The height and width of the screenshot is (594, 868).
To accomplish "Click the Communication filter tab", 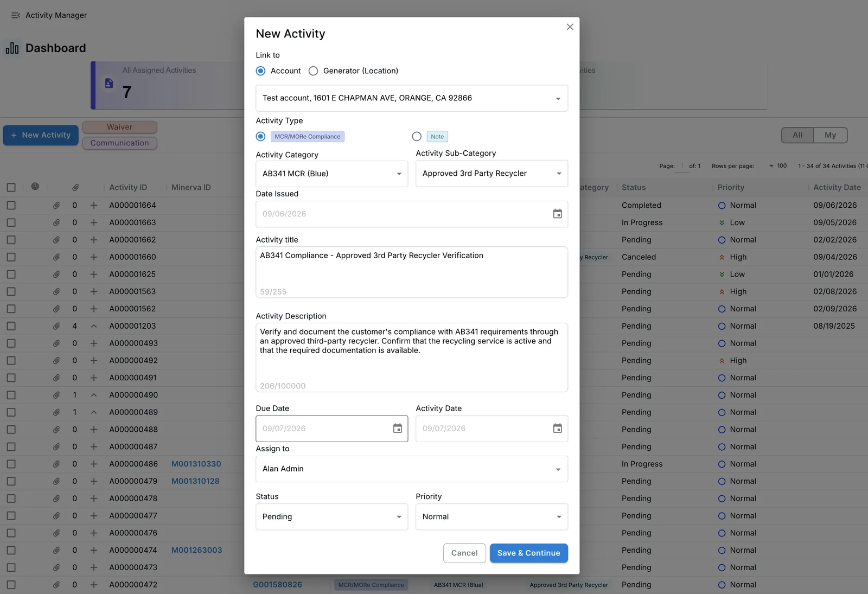I will tap(120, 143).
